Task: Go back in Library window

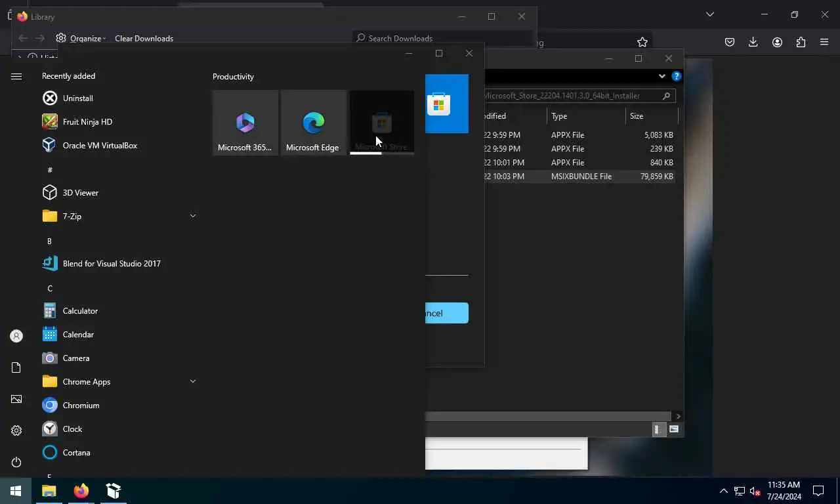Action: pos(23,38)
